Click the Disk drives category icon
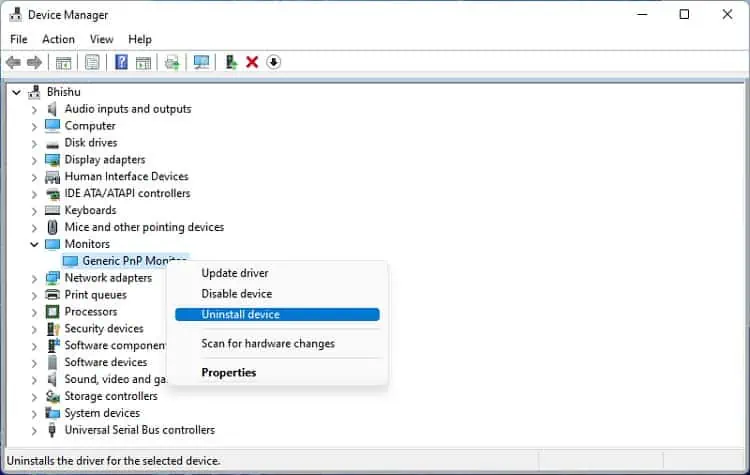Viewport: 750px width, 475px height. pos(52,144)
